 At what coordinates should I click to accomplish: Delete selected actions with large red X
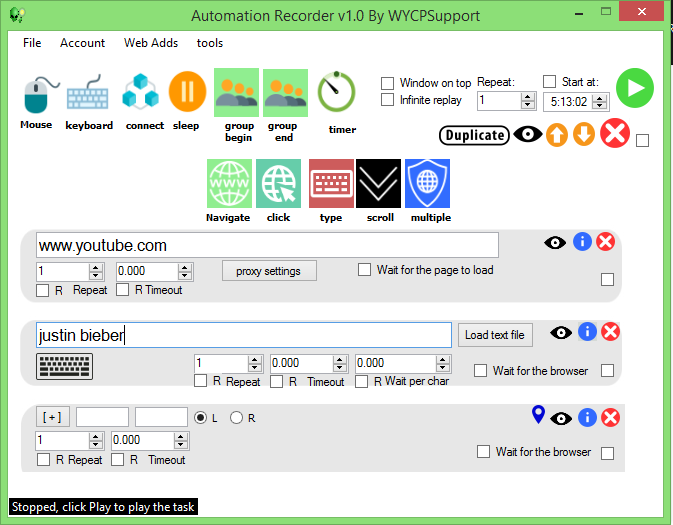615,133
